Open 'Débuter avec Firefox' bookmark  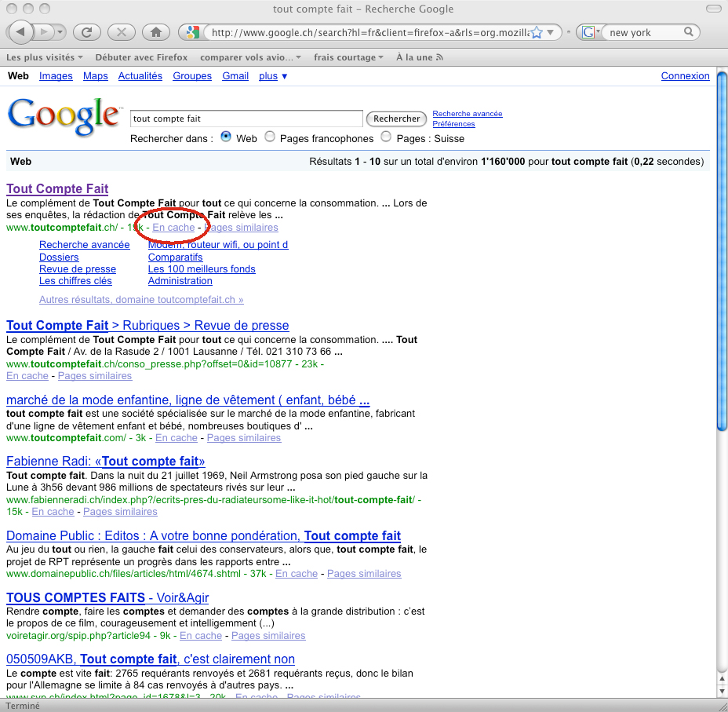[x=141, y=57]
